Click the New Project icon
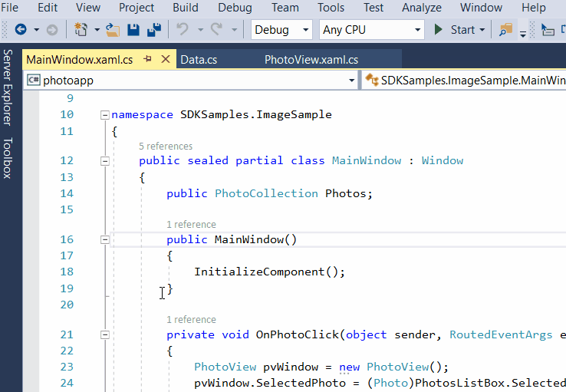The image size is (566, 392). pos(81,30)
